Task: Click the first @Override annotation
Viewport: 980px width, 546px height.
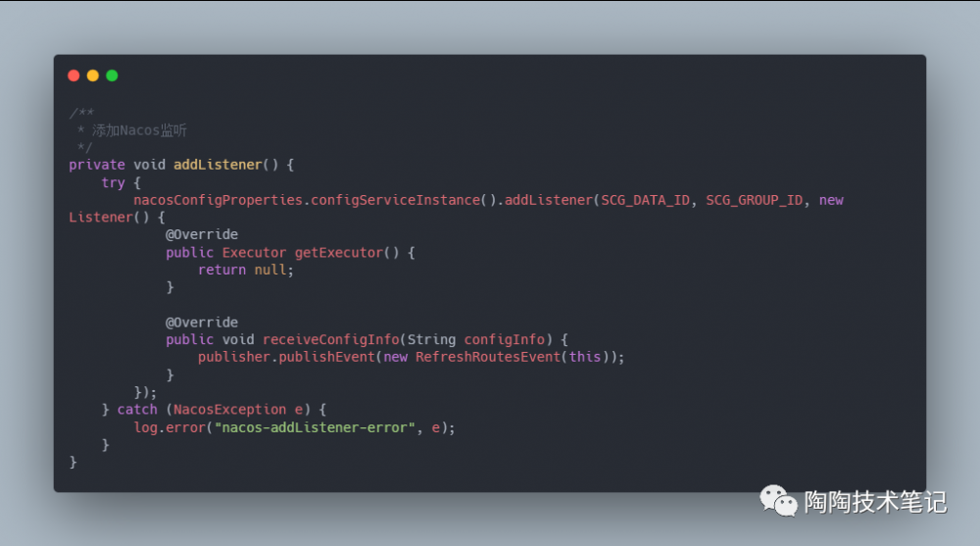Action: coord(202,234)
